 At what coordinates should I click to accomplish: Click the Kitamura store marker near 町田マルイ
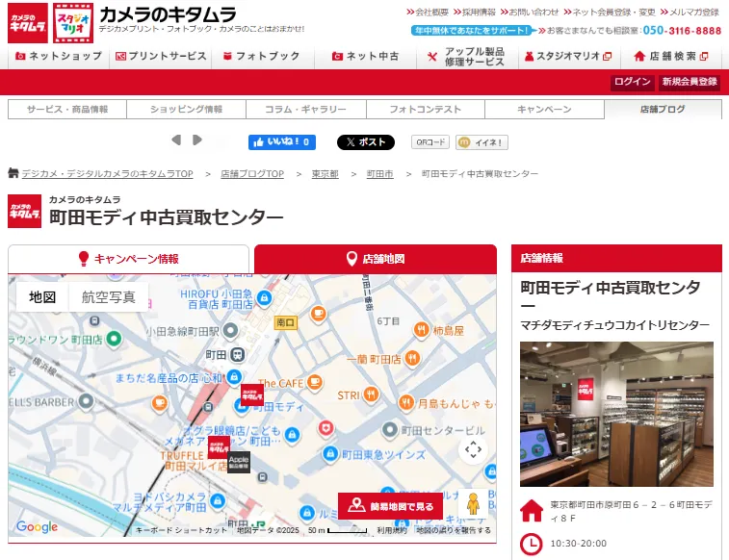pyautogui.click(x=219, y=447)
